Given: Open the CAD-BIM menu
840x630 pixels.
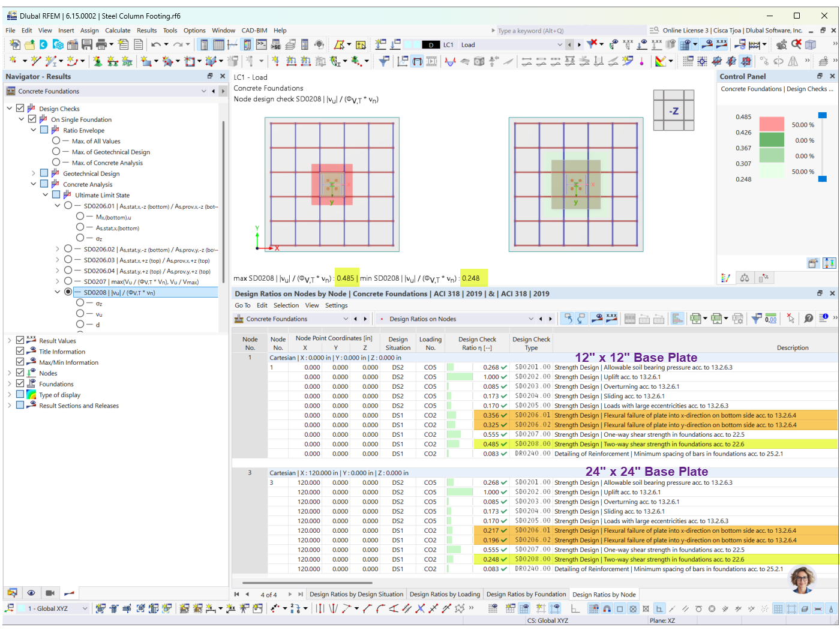Looking at the screenshot, I should [254, 31].
